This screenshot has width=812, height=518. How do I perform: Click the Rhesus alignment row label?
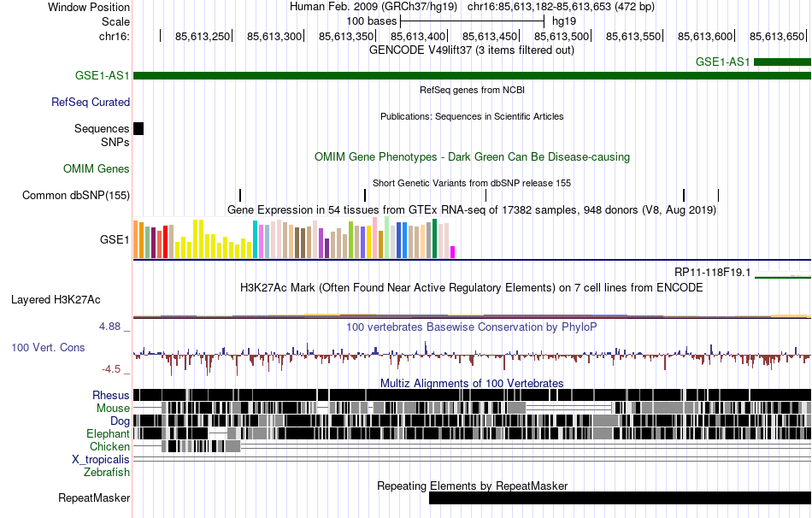coord(111,396)
